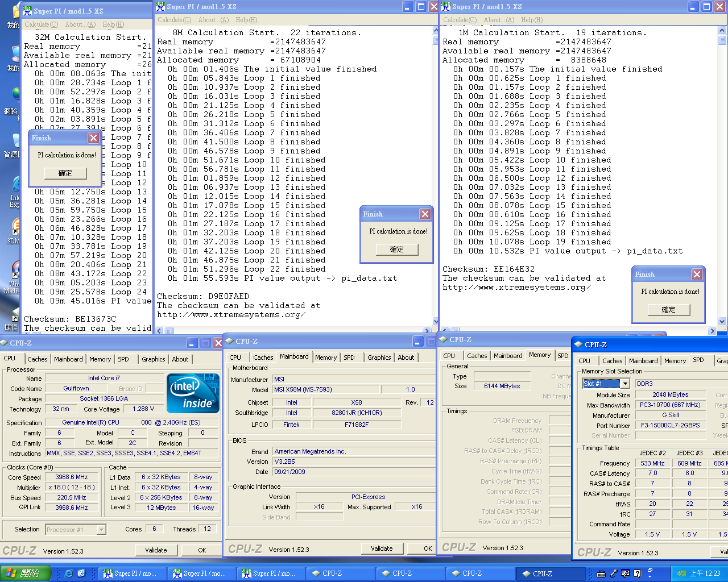This screenshot has height=582, width=728.
Task: Close the Finish dialog in the 8M window
Action: click(425, 214)
